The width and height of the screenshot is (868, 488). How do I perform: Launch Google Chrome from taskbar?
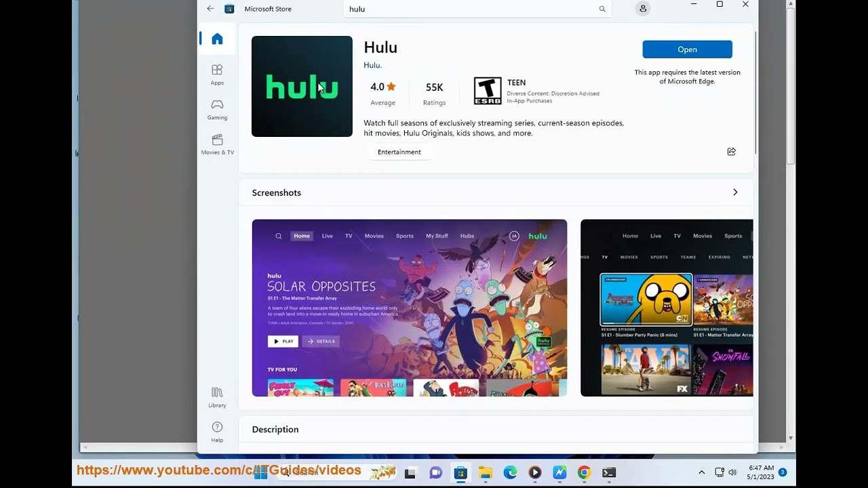coord(584,473)
